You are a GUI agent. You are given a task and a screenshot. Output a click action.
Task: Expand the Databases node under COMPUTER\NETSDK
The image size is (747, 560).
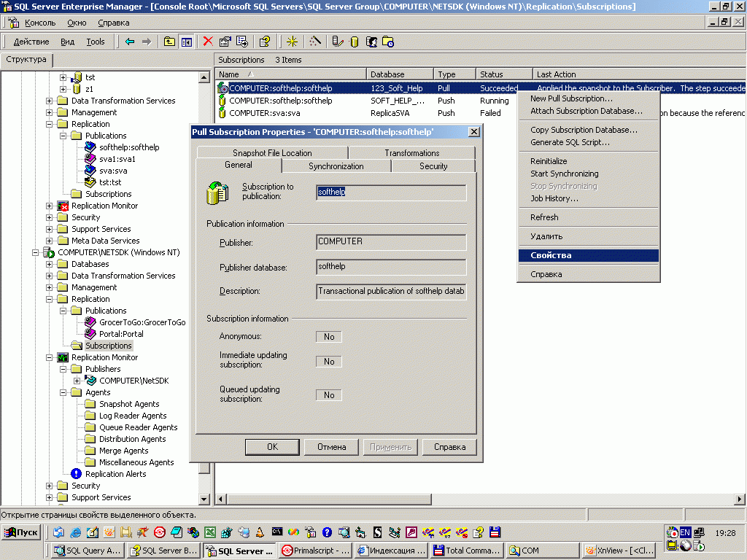49,264
